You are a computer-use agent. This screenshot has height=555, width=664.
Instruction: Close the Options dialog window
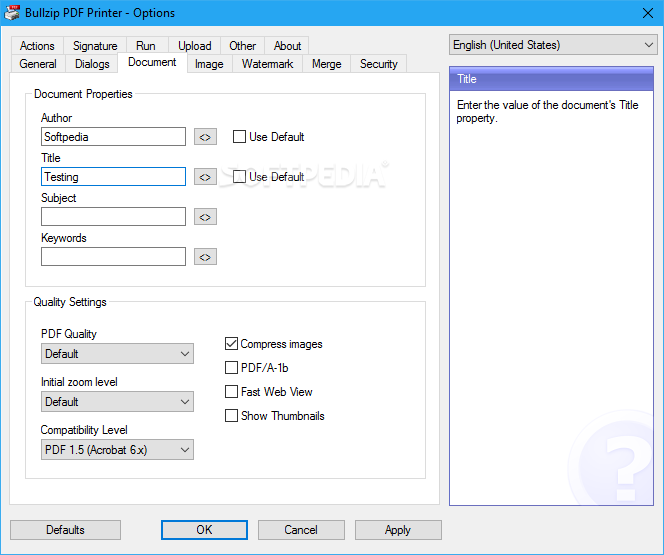(x=647, y=13)
